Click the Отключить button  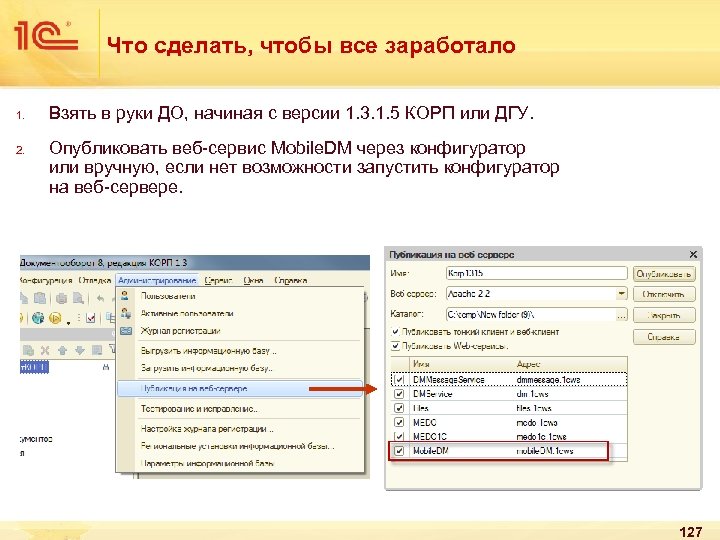point(664,294)
